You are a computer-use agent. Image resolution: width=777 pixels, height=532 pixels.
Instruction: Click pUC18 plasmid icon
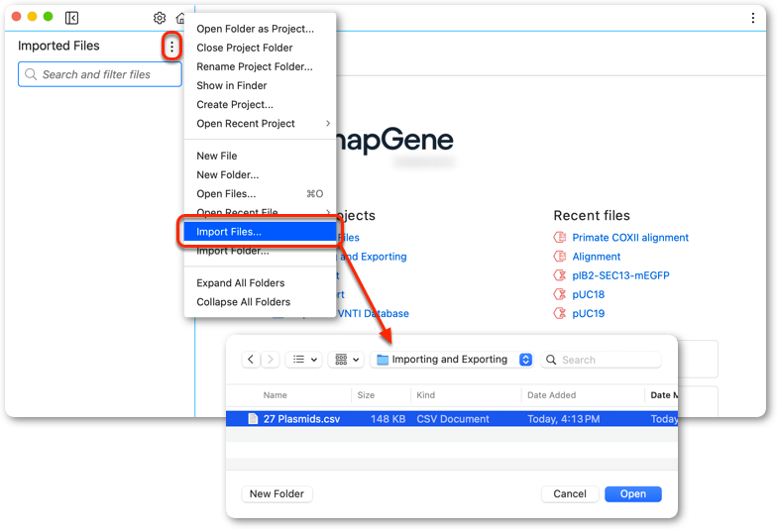(x=559, y=294)
